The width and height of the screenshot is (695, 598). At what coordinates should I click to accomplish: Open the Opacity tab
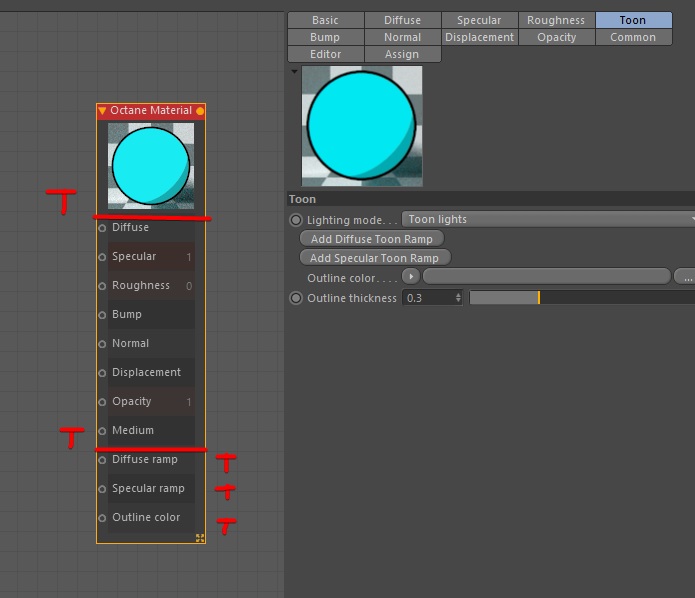click(x=556, y=37)
